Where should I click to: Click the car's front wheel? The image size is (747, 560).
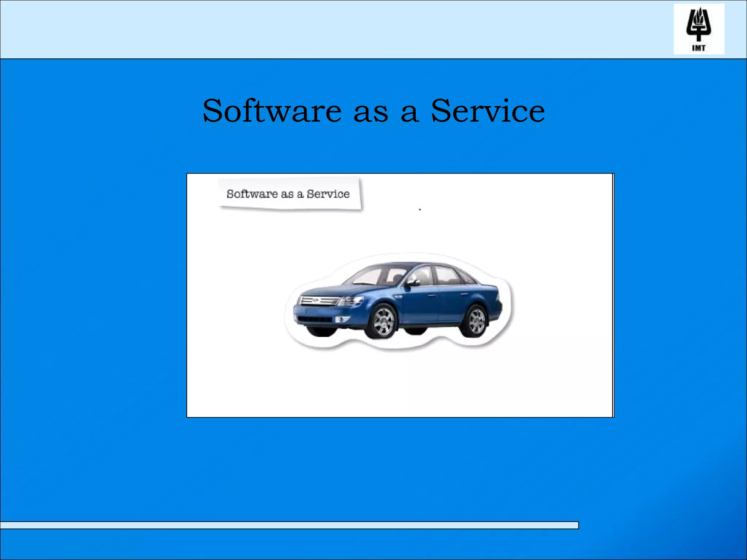383,322
